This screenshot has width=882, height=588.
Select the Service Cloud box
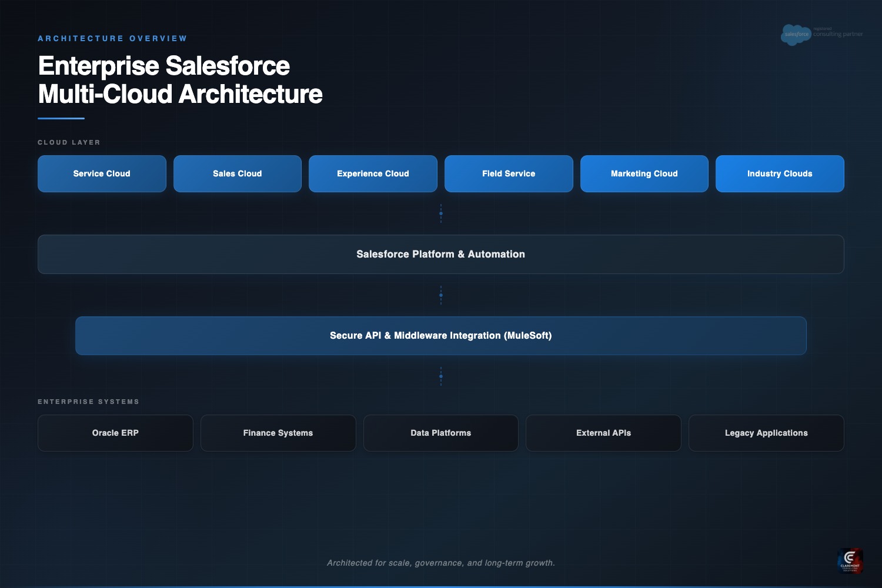point(102,173)
